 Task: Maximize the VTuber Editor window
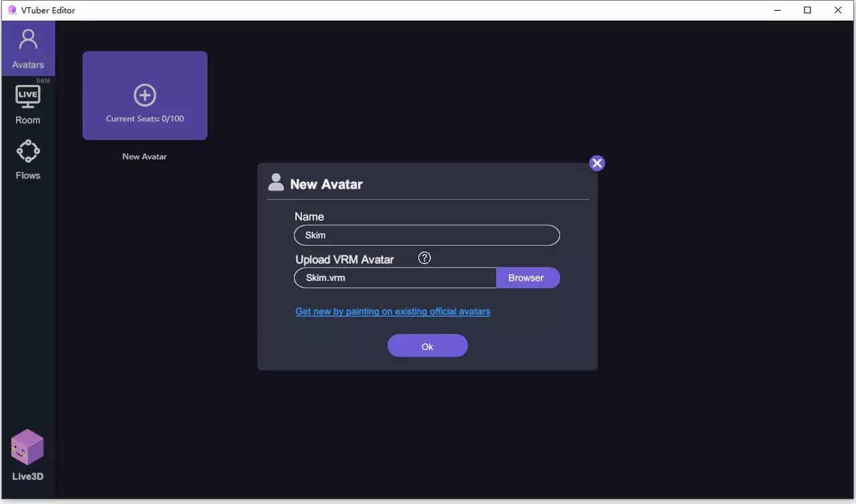point(808,10)
